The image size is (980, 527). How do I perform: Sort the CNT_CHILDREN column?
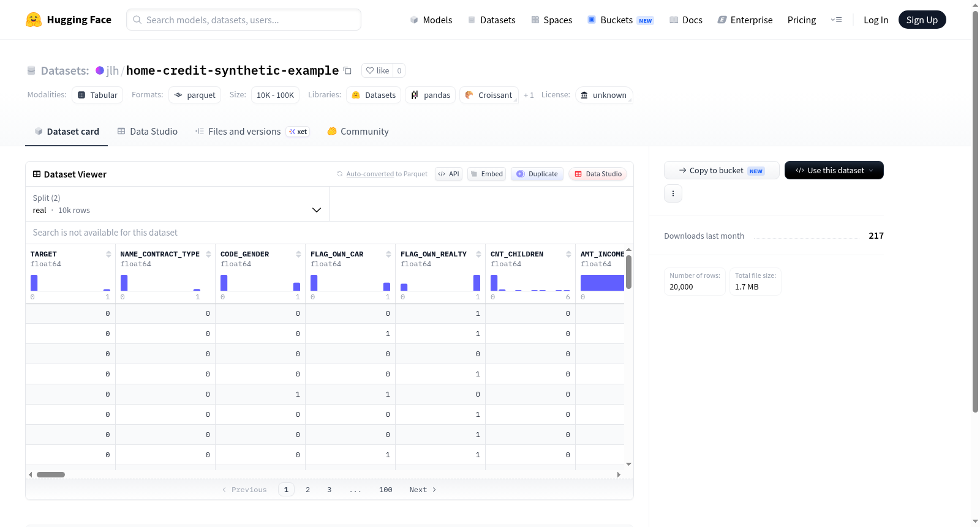pyautogui.click(x=568, y=254)
